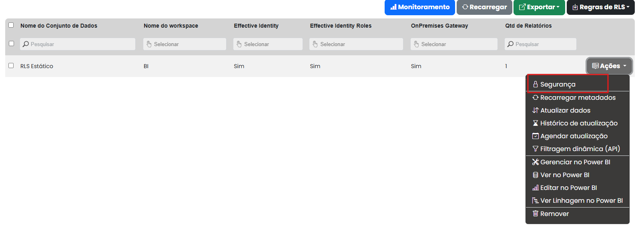
Task: Click the Monitoramento button
Action: (x=419, y=7)
